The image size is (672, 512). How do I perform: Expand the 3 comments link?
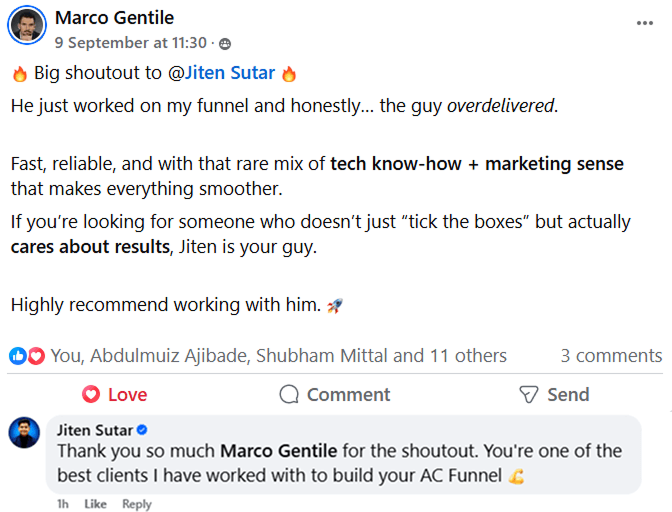[x=610, y=356]
